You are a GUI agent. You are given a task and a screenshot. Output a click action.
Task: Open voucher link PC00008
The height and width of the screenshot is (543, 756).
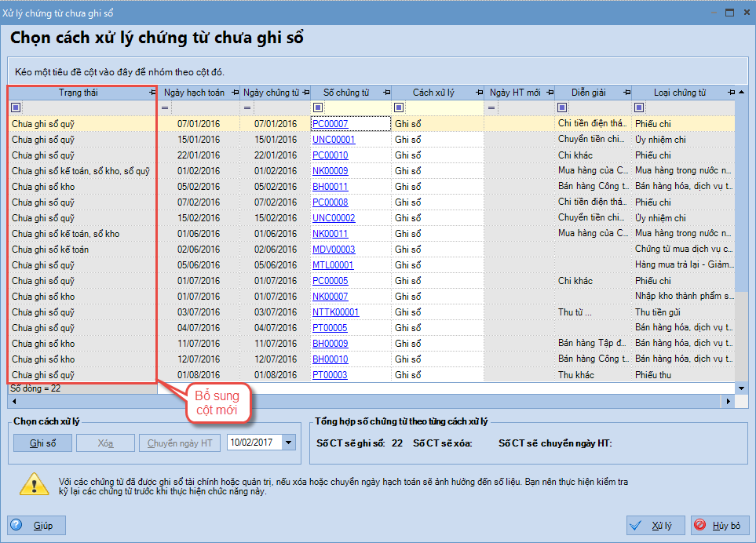click(331, 202)
